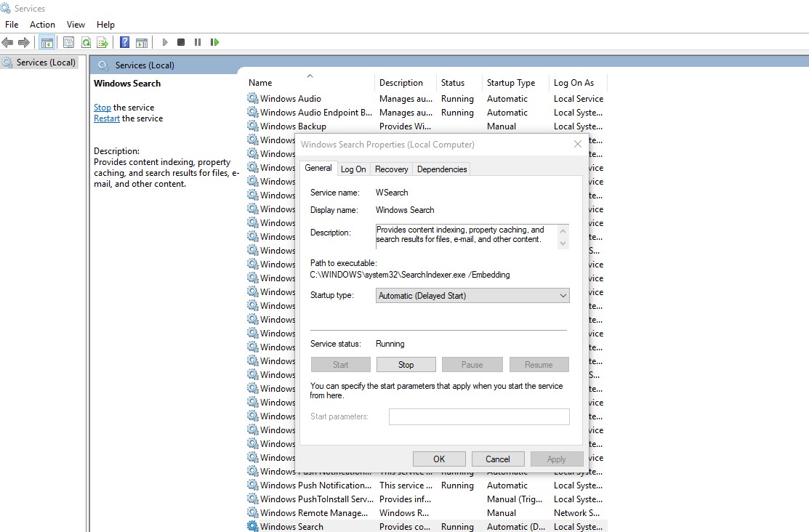The width and height of the screenshot is (809, 532).
Task: Click Manual startup type of Windows Backup
Action: tap(502, 126)
